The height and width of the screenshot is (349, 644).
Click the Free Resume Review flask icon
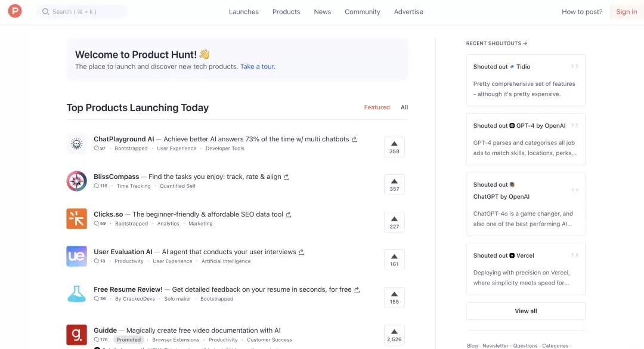click(x=77, y=294)
